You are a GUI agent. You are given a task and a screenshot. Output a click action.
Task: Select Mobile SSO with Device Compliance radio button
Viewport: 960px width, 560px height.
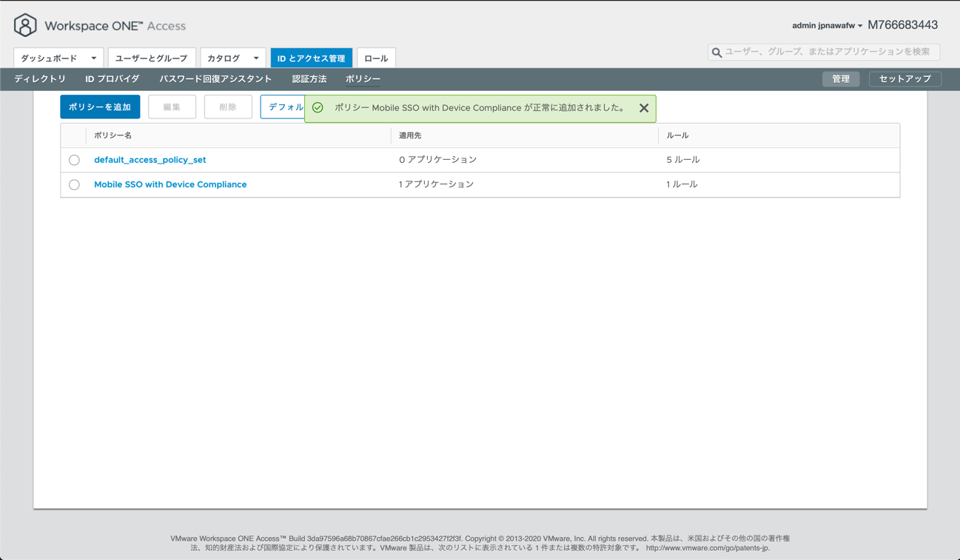[74, 185]
